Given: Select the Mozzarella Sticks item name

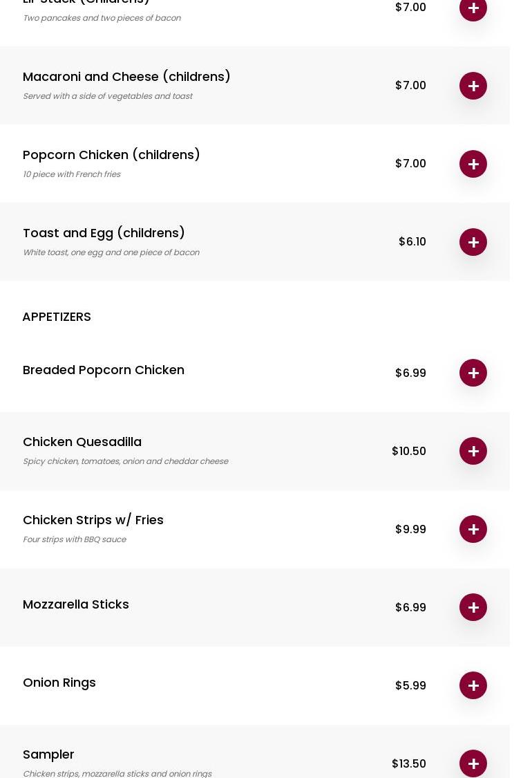Looking at the screenshot, I should click(76, 604).
